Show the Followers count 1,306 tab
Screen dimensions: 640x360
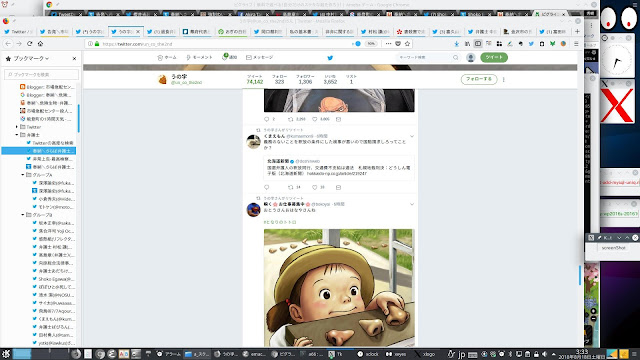305,79
